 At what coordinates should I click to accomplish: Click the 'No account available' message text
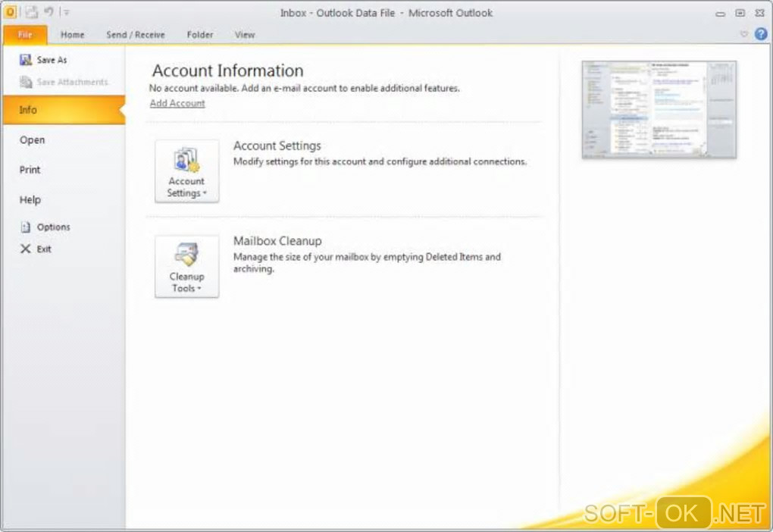click(x=304, y=88)
